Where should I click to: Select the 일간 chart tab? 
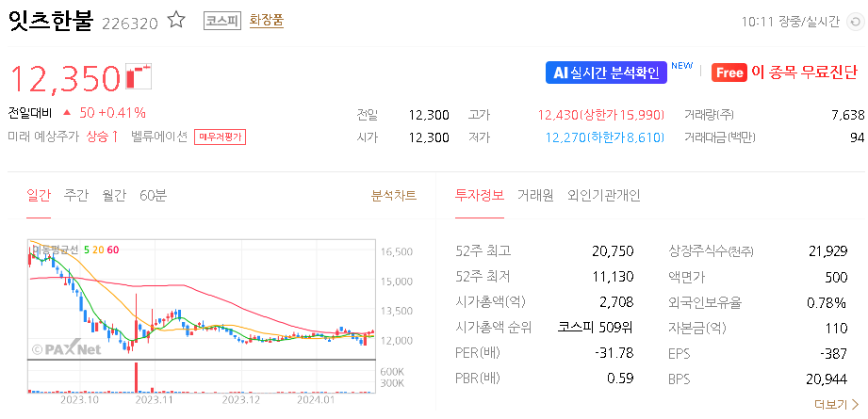pos(39,195)
